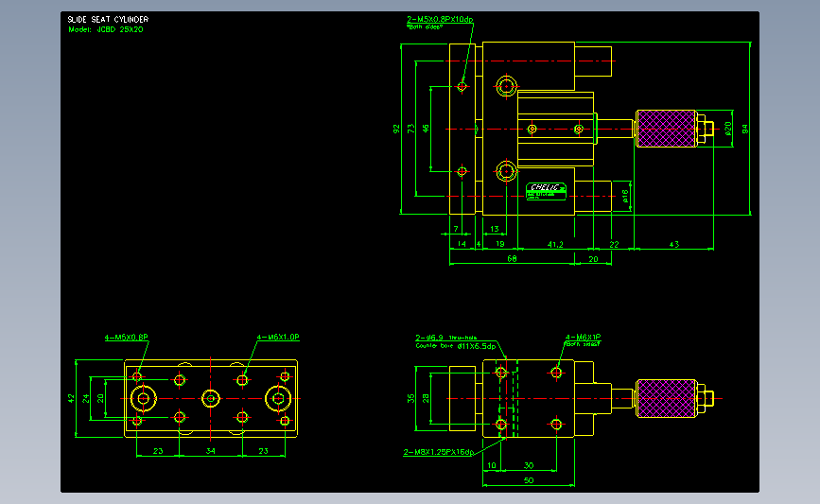The width and height of the screenshot is (820, 504).
Task: Click the vertical '20' dimension beside 24
Action: click(101, 398)
